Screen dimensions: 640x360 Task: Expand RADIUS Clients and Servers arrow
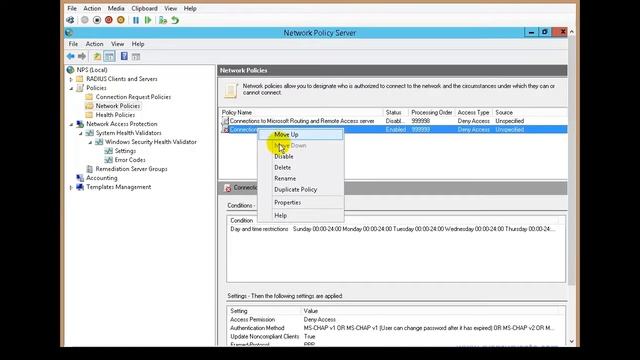71,79
